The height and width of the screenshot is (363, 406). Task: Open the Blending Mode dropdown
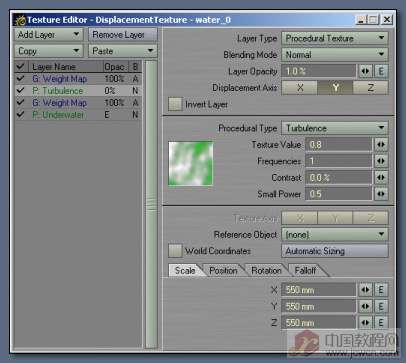point(335,55)
